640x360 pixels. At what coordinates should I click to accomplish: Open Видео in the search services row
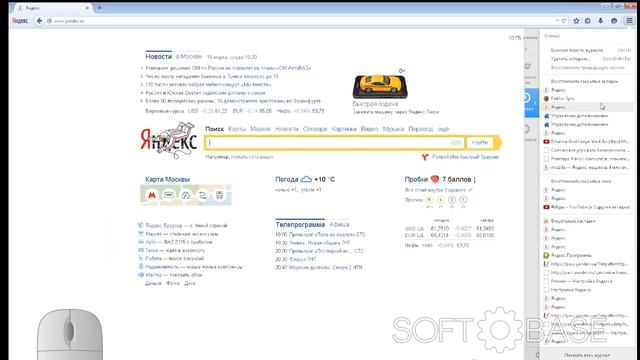[x=369, y=129]
